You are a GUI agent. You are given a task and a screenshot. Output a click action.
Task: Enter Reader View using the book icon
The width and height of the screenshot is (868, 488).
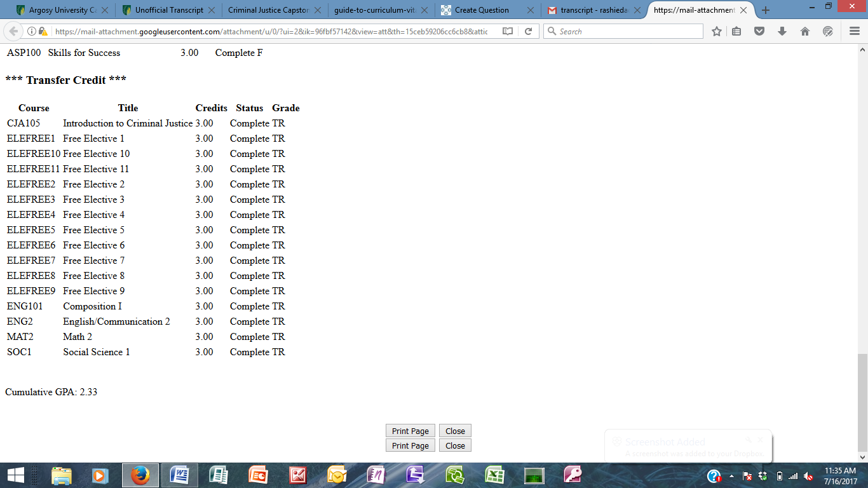pyautogui.click(x=508, y=31)
